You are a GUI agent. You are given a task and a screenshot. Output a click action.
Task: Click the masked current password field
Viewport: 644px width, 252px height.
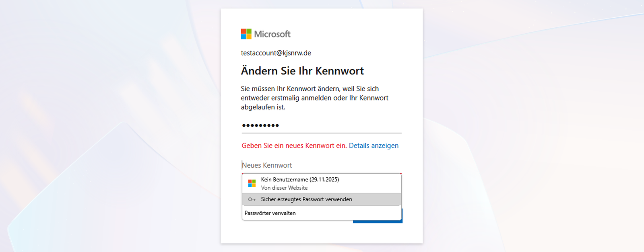tap(321, 125)
